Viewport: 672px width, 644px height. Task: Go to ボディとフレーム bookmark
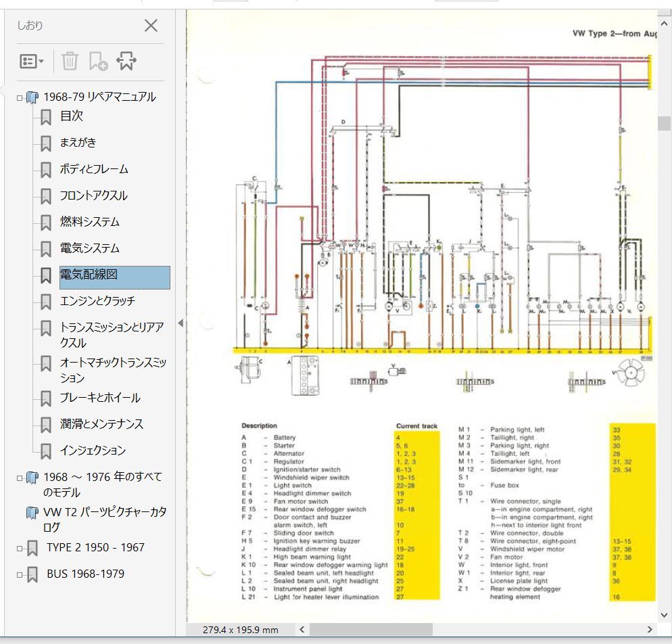[x=94, y=169]
